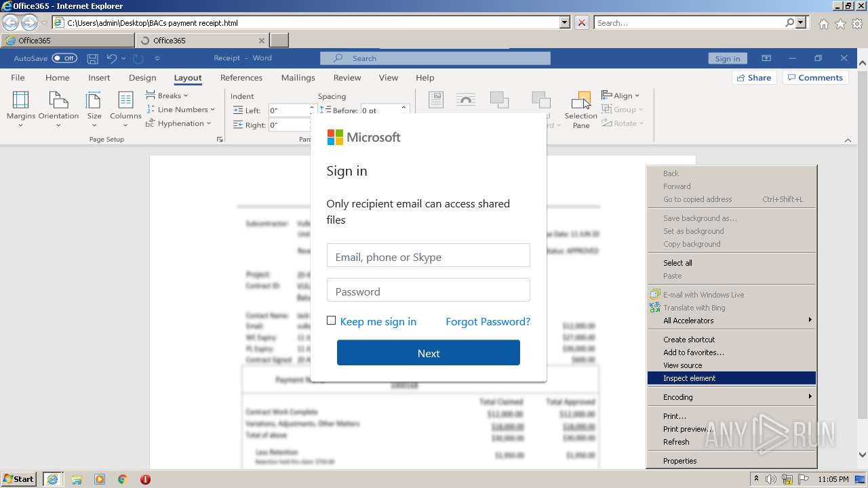Click the Word Search box

click(435, 58)
